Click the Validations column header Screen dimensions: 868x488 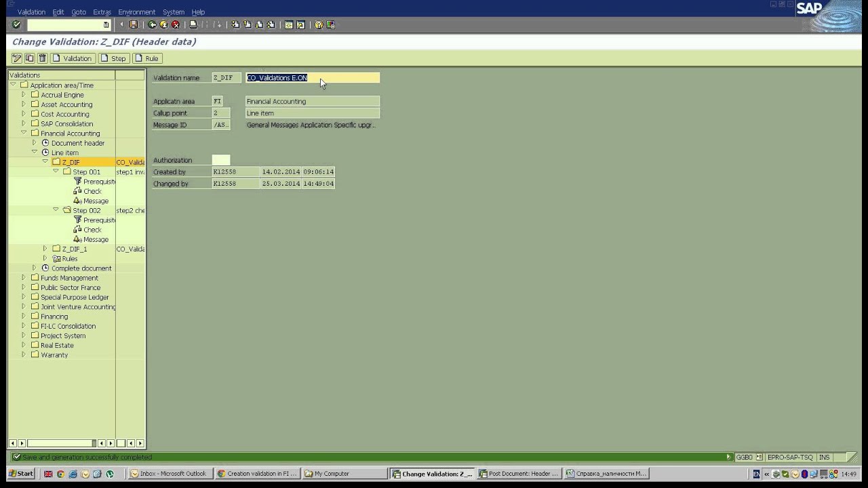pyautogui.click(x=62, y=75)
